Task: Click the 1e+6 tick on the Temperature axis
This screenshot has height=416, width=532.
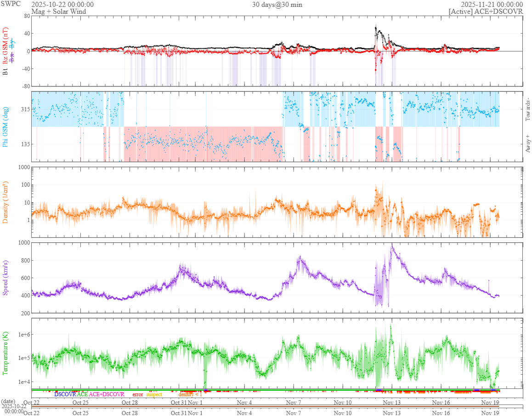Action: coord(24,335)
